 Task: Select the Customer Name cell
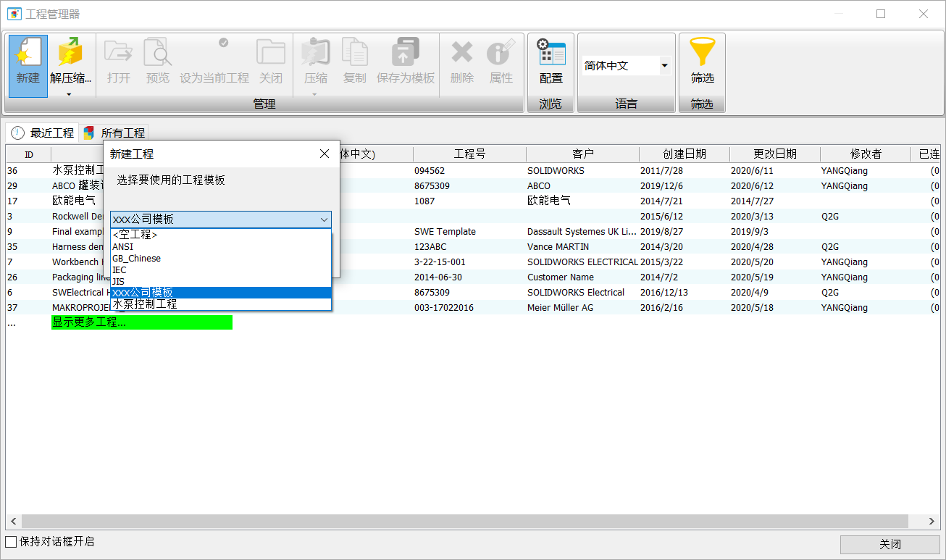tap(561, 277)
